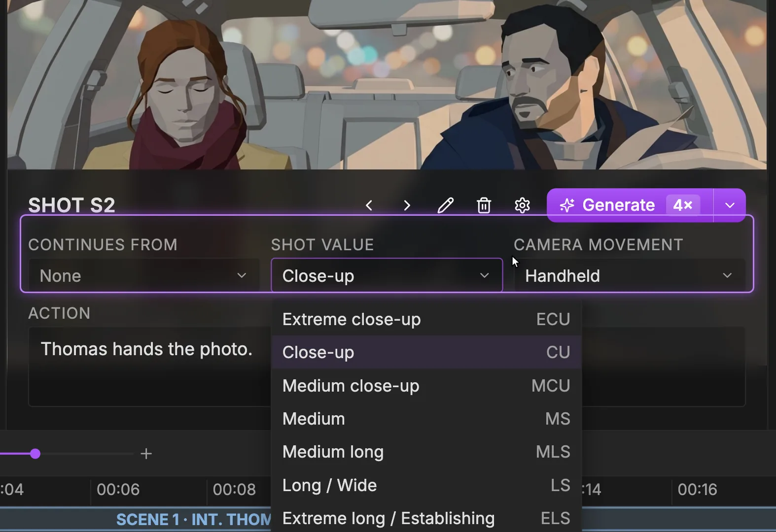Select Medium long MLS option

pos(426,452)
